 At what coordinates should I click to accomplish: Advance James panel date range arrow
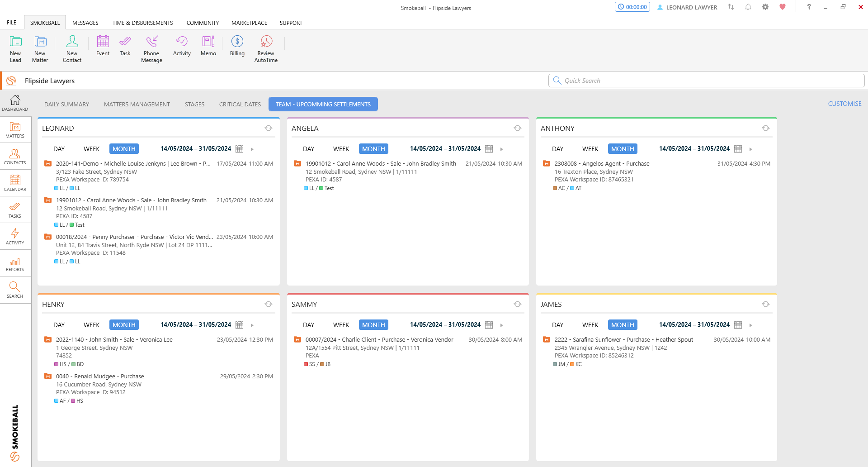click(x=751, y=325)
